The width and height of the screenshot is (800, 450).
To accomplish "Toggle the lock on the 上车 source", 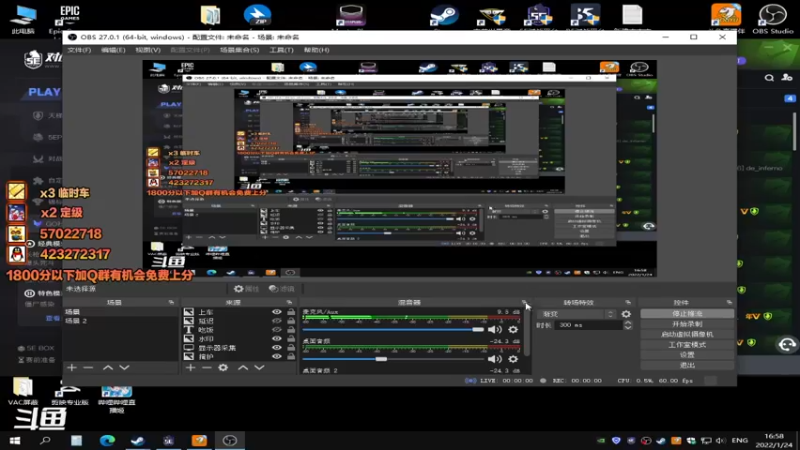I will click(x=291, y=312).
